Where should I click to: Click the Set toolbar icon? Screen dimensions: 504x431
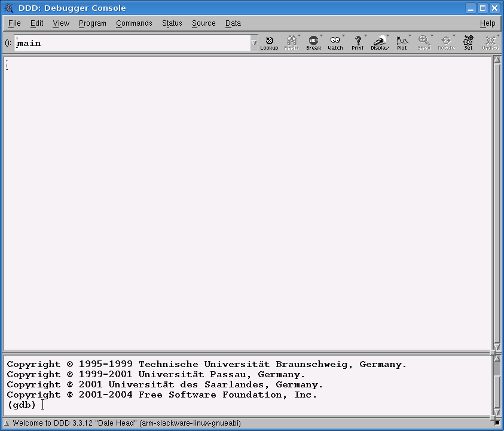[x=468, y=43]
